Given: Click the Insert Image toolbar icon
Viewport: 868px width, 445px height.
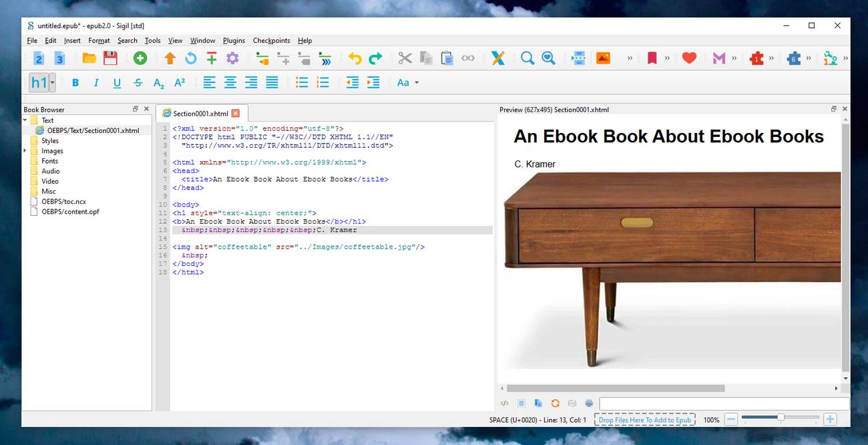Looking at the screenshot, I should (603, 58).
